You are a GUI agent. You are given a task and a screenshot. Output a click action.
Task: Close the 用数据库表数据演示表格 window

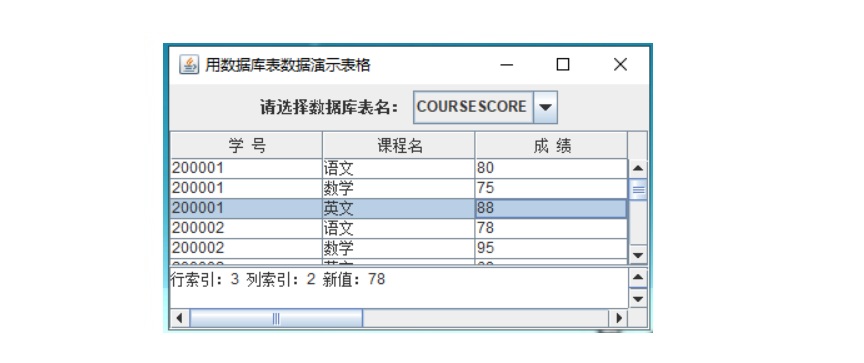[x=620, y=65]
